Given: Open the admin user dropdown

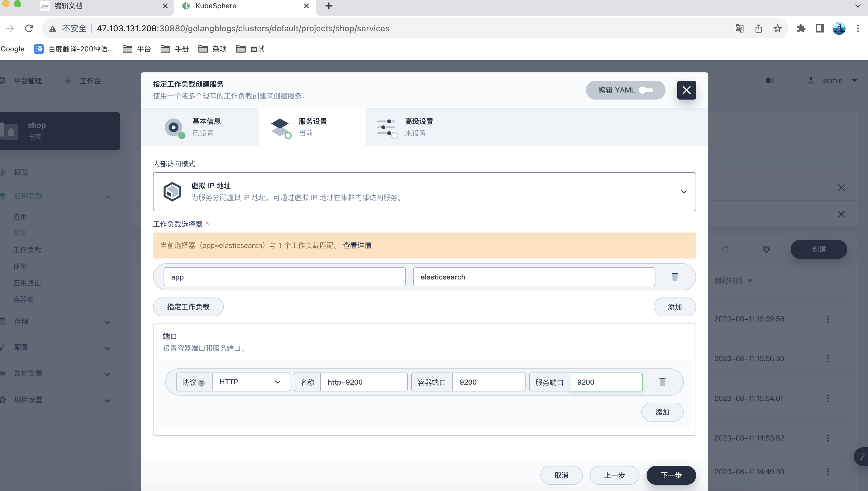Looking at the screenshot, I should 832,80.
